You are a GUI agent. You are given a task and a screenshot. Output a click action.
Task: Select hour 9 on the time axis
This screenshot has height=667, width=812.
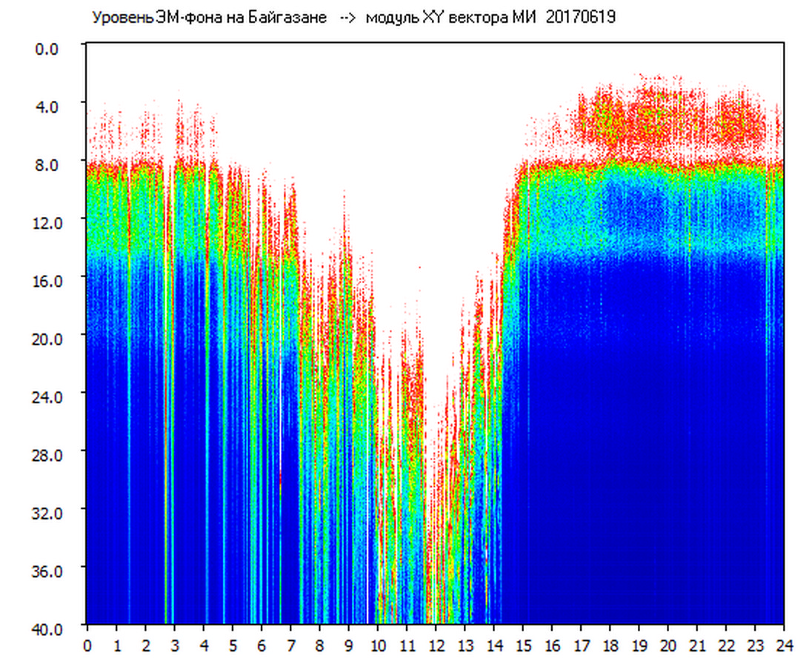tap(349, 646)
